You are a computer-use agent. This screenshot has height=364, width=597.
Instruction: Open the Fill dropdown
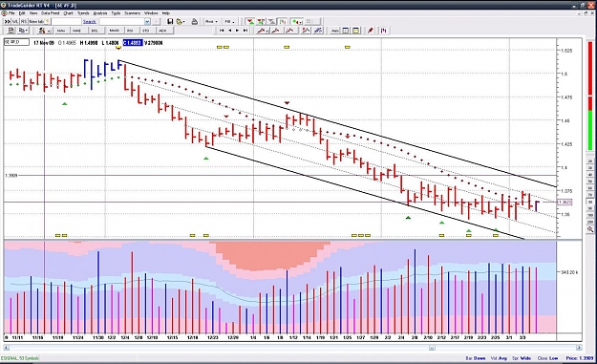(229, 22)
